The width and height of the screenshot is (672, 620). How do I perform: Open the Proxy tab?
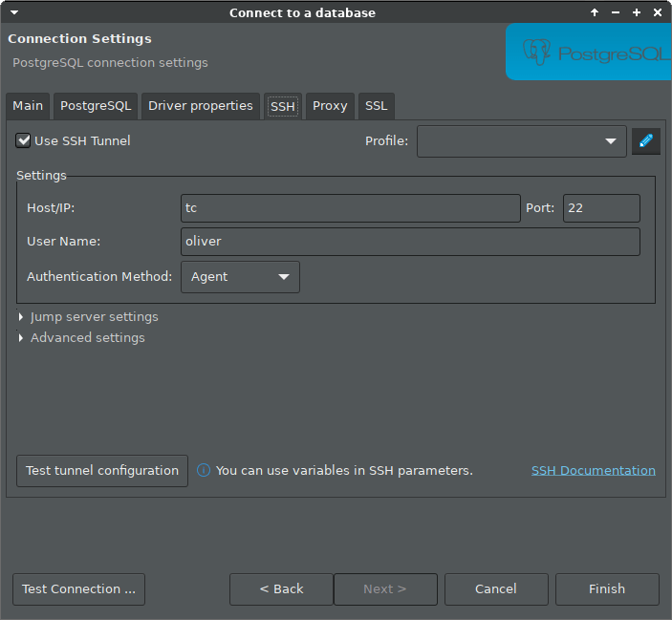(330, 105)
